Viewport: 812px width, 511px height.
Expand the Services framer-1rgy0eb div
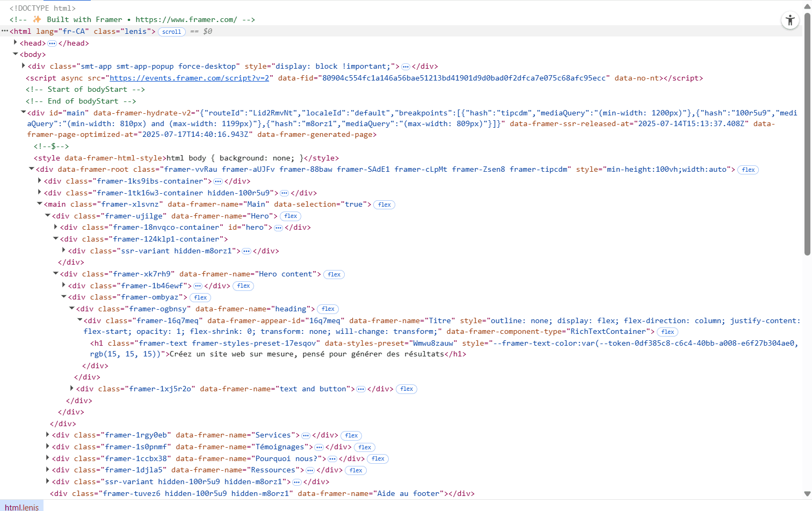tap(48, 435)
